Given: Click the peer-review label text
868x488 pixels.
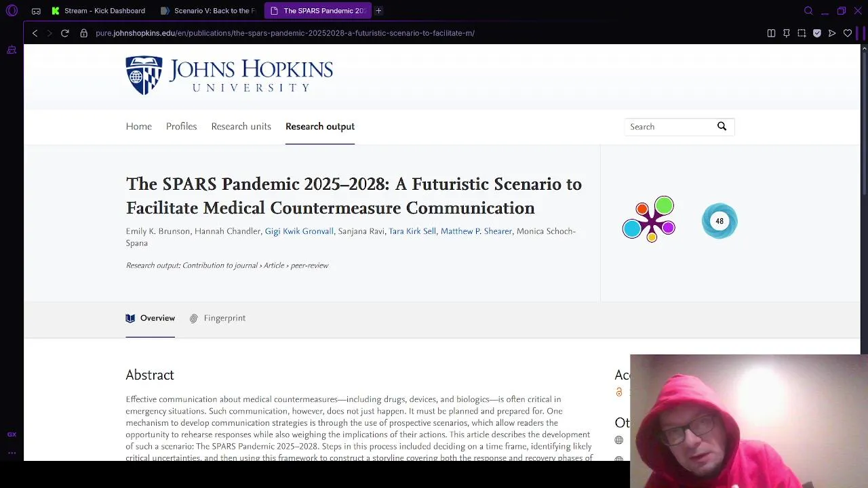Looking at the screenshot, I should point(309,266).
